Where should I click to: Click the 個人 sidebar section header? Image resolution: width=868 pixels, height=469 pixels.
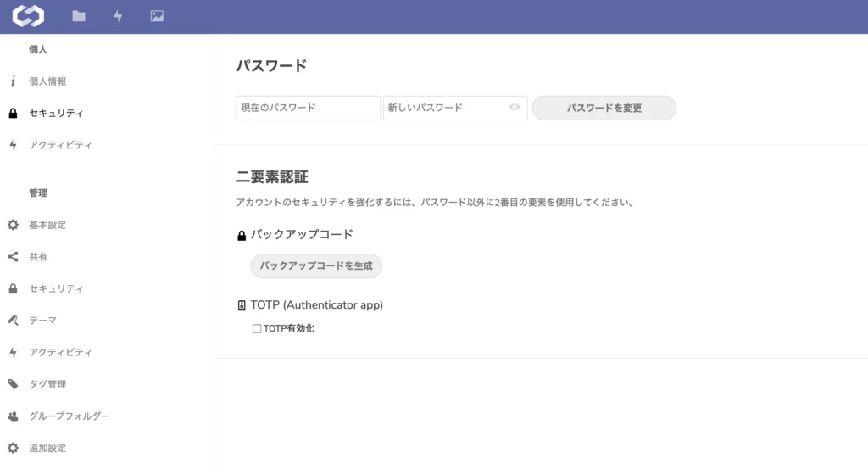coord(38,50)
